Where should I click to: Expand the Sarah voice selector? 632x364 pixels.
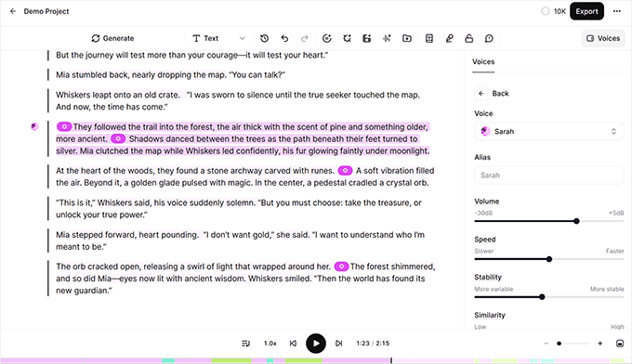549,131
